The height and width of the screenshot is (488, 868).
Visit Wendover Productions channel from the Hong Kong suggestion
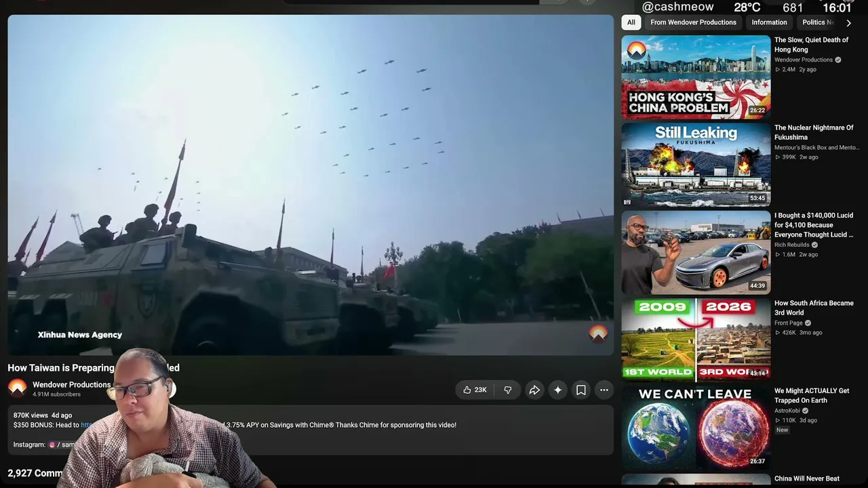click(804, 60)
